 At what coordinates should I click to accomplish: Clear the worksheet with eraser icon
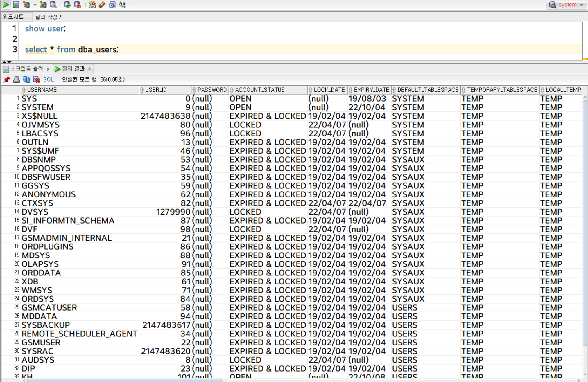102,4
